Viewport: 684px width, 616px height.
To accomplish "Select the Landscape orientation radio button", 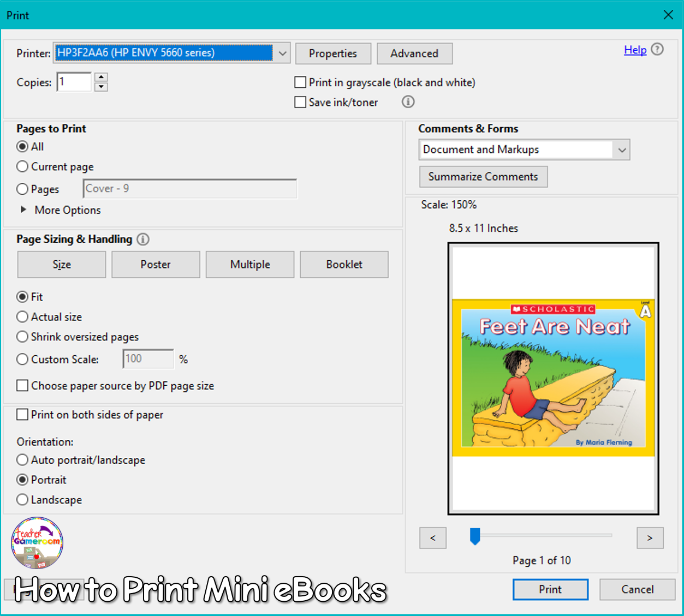I will (22, 499).
